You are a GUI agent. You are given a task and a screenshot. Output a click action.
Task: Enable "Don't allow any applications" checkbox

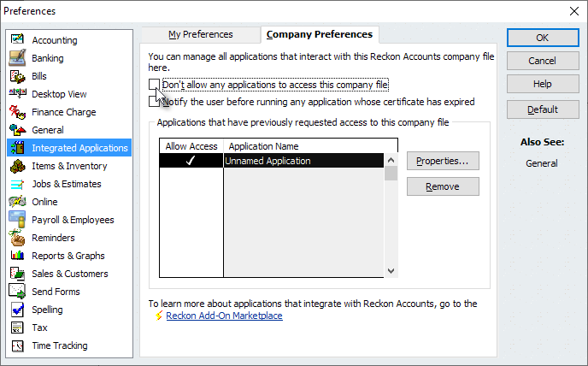tap(154, 85)
